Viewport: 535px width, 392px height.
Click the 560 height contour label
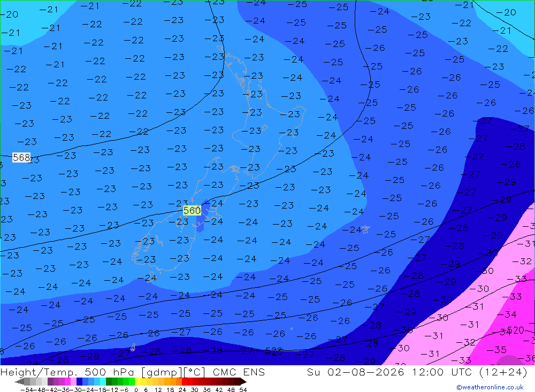pos(192,211)
